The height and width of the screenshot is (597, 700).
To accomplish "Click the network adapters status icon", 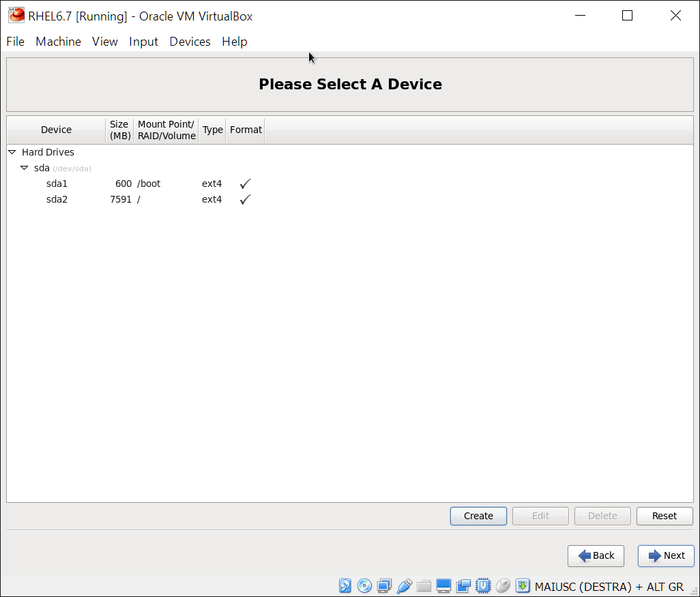I will click(384, 585).
